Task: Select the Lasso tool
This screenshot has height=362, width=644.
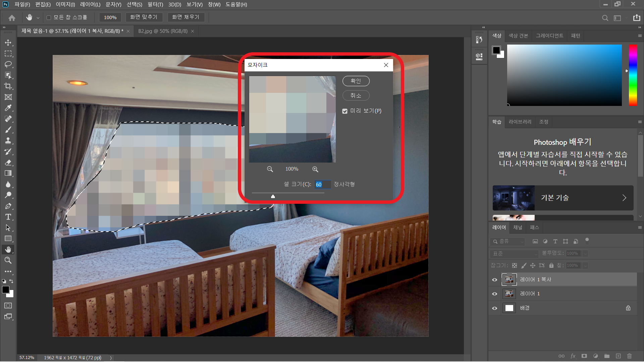Action: click(8, 64)
